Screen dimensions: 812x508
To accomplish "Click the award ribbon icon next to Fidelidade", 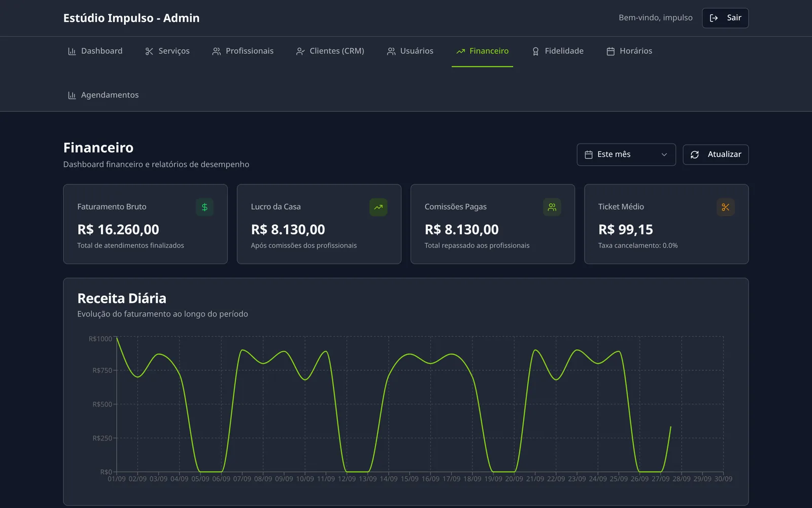I will coord(535,51).
